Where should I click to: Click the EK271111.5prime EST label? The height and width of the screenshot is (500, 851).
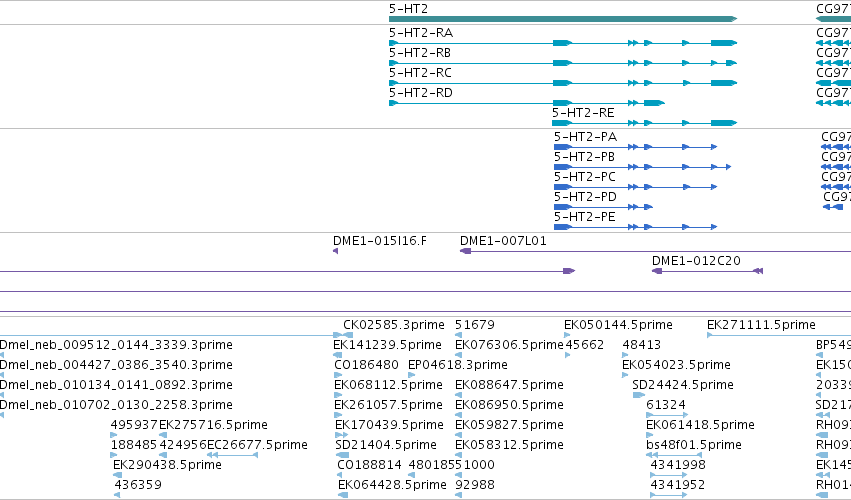761,325
